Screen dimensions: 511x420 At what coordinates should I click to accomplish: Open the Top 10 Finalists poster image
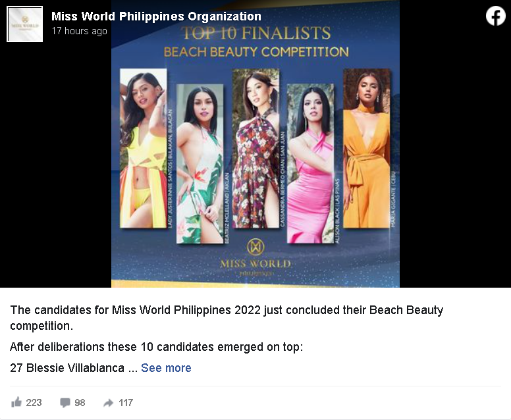click(255, 144)
